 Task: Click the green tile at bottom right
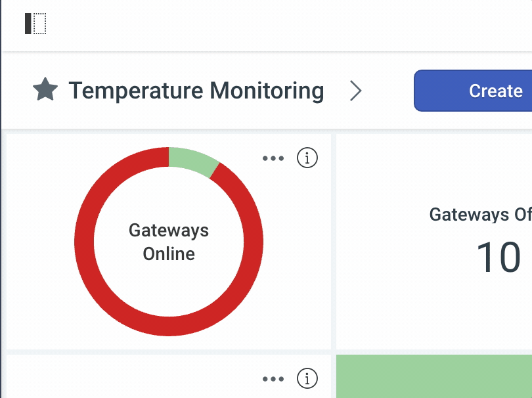pyautogui.click(x=434, y=376)
